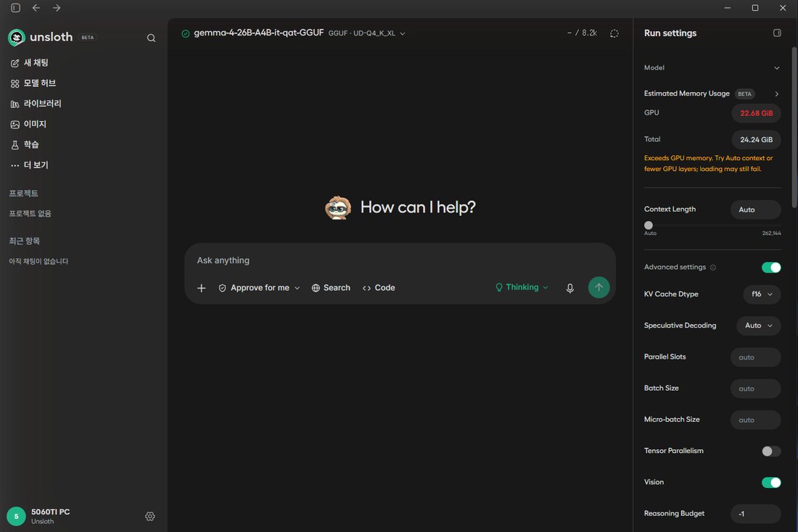Click the Reasoning Budget -1 field
The height and width of the screenshot is (532, 798).
755,514
